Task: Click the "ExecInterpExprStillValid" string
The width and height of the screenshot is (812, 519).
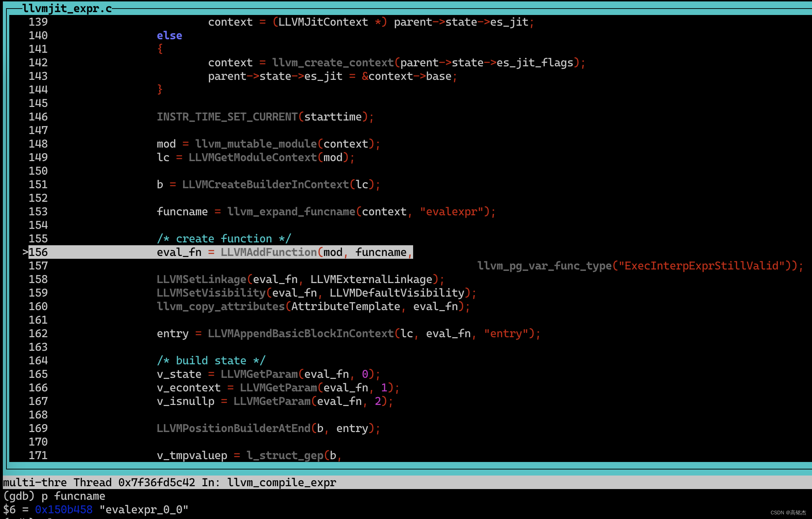Action: click(x=702, y=266)
